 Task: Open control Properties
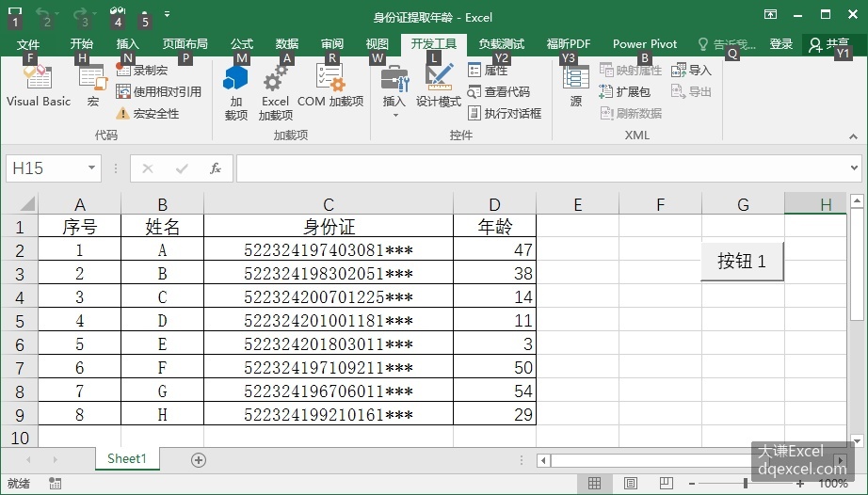click(x=488, y=71)
